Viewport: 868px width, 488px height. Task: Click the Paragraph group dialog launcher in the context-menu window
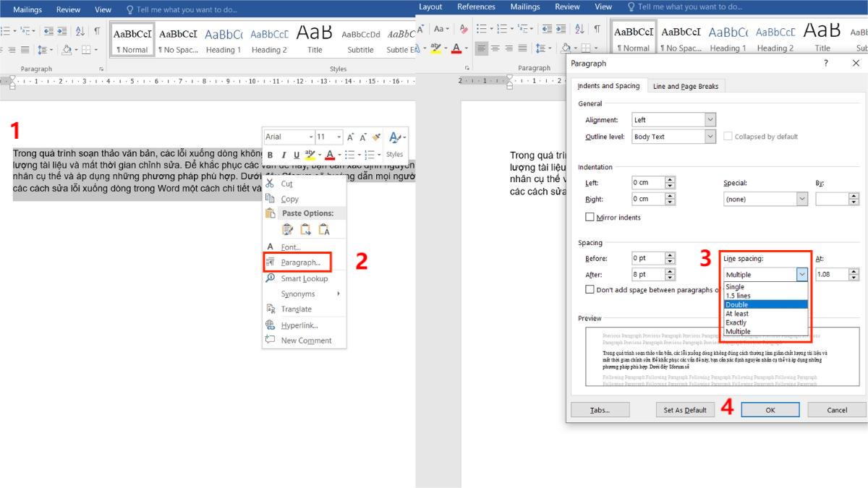coord(101,69)
